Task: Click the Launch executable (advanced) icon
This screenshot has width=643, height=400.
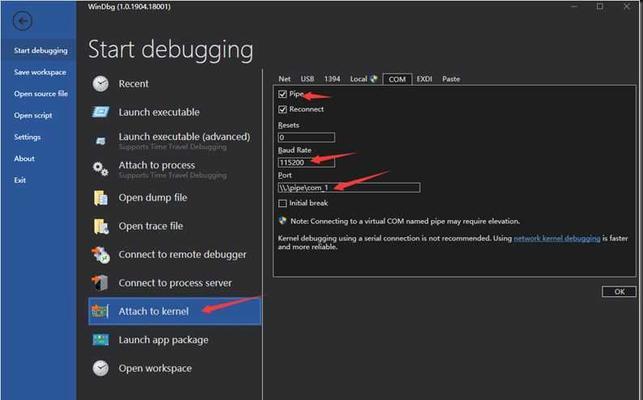Action: (x=100, y=141)
